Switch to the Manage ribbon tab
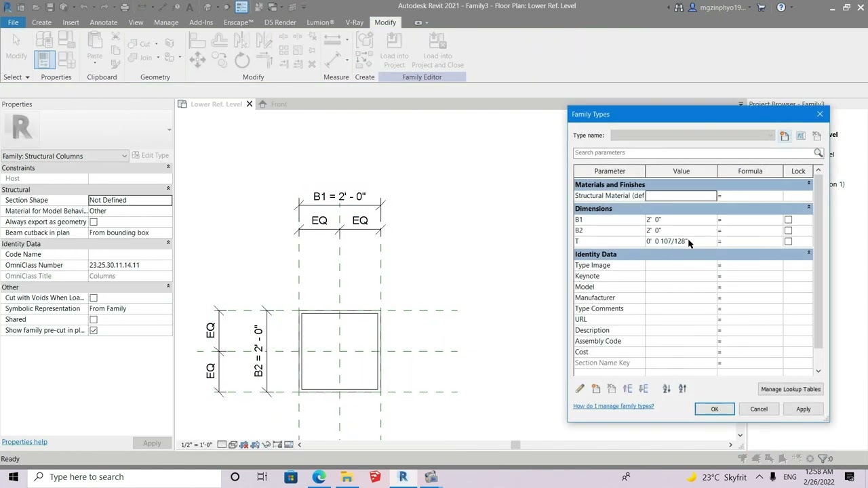The width and height of the screenshot is (868, 488). (x=166, y=22)
